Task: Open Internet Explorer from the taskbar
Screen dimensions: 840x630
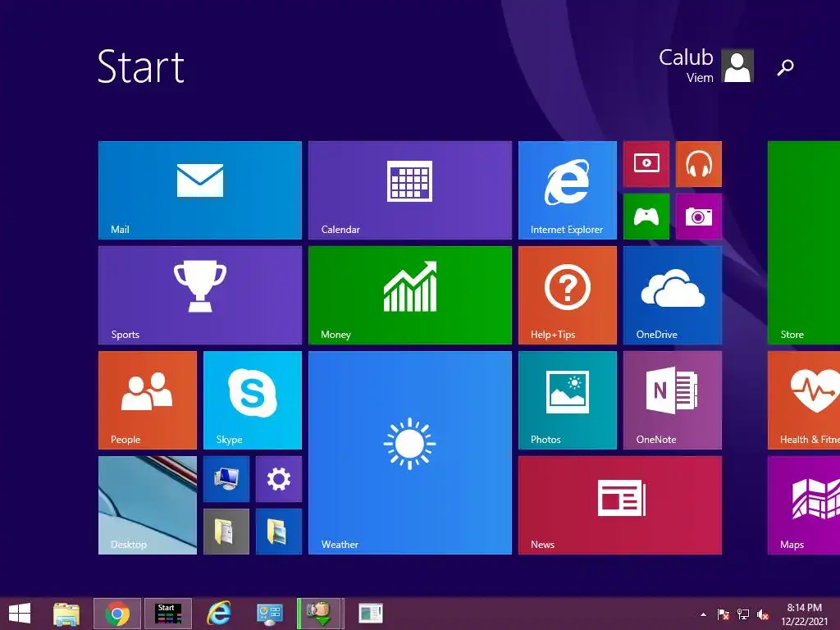Action: [x=218, y=614]
